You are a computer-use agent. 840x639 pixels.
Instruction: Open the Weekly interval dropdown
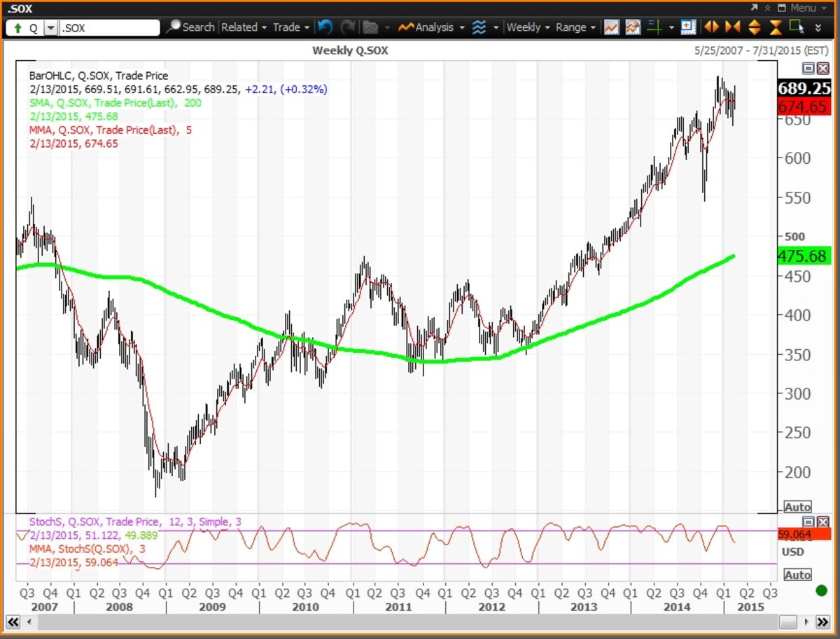528,27
